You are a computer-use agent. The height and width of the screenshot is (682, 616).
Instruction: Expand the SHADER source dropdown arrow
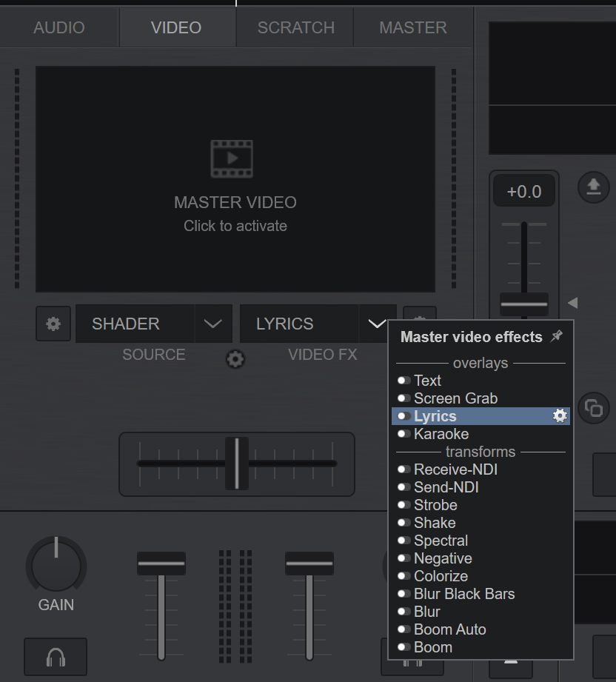pyautogui.click(x=213, y=324)
